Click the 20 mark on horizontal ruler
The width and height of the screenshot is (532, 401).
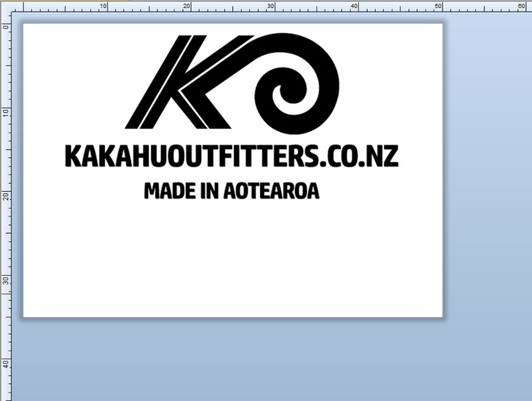[x=187, y=6]
